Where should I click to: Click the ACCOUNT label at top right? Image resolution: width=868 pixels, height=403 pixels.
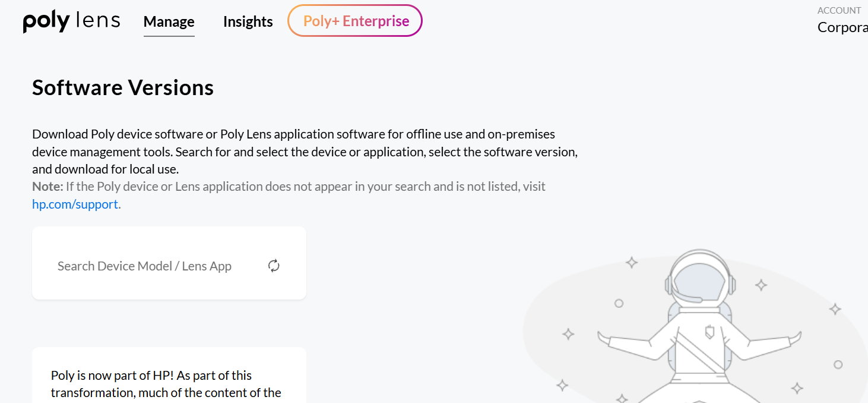838,11
